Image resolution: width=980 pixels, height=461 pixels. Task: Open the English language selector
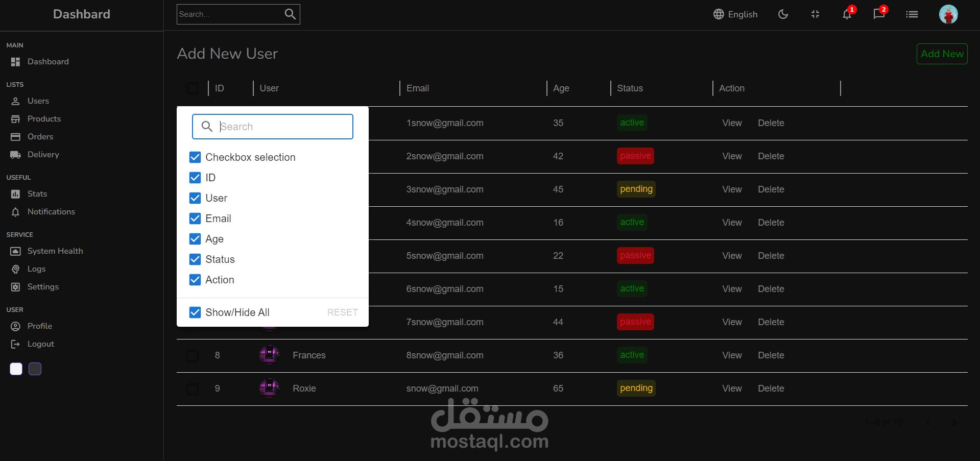click(x=735, y=14)
